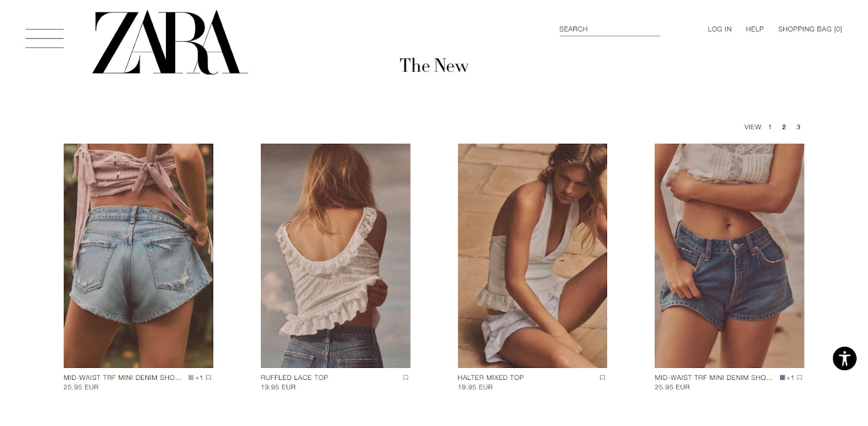Bookmark the dark blue denim shorts
The width and height of the screenshot is (868, 426).
[x=800, y=378]
